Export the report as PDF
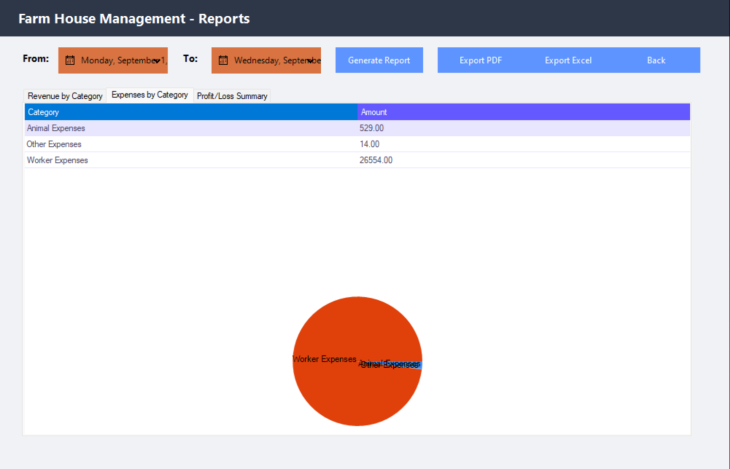Viewport: 730px width, 469px height. [x=480, y=60]
